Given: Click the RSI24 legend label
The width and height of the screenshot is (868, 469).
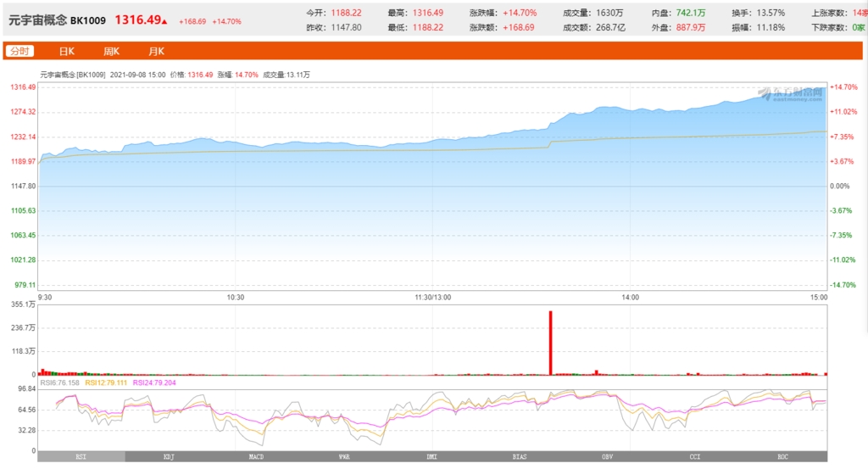Looking at the screenshot, I should (155, 383).
